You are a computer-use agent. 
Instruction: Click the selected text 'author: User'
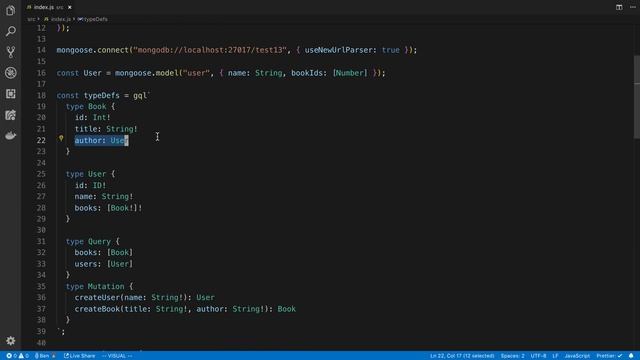[101, 140]
